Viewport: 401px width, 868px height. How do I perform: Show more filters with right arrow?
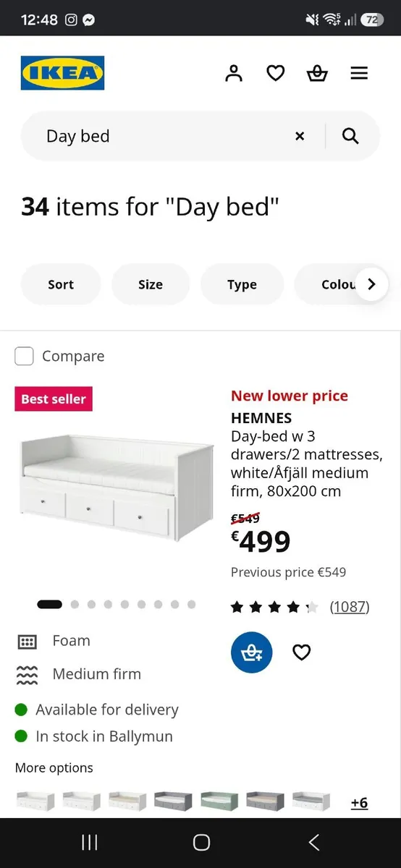point(371,284)
